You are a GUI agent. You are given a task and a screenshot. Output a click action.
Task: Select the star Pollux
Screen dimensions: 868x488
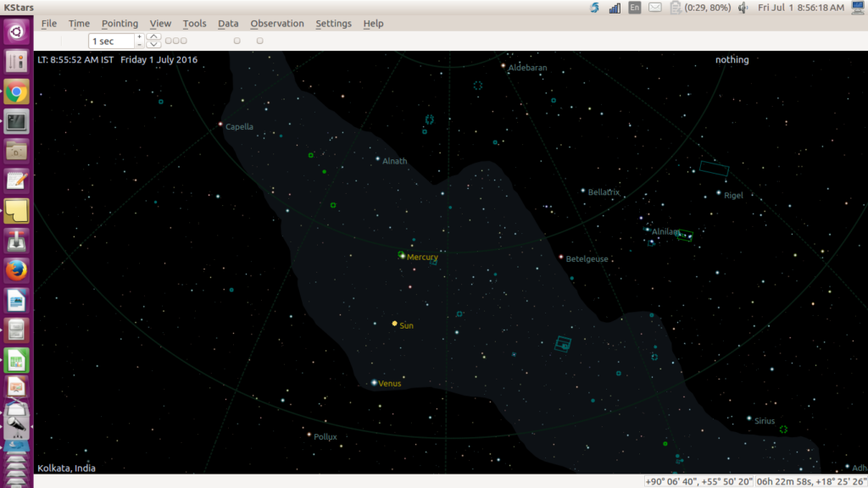[309, 435]
